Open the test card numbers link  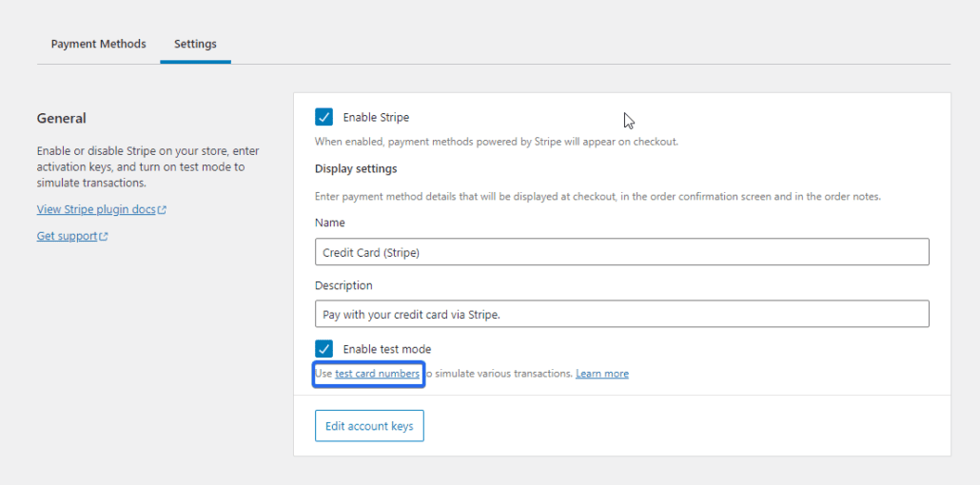[x=377, y=373]
